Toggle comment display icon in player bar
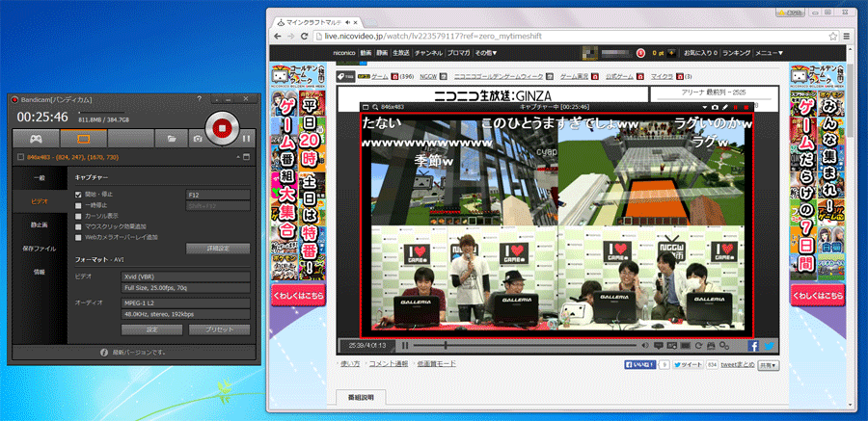The width and height of the screenshot is (868, 421). 658,346
